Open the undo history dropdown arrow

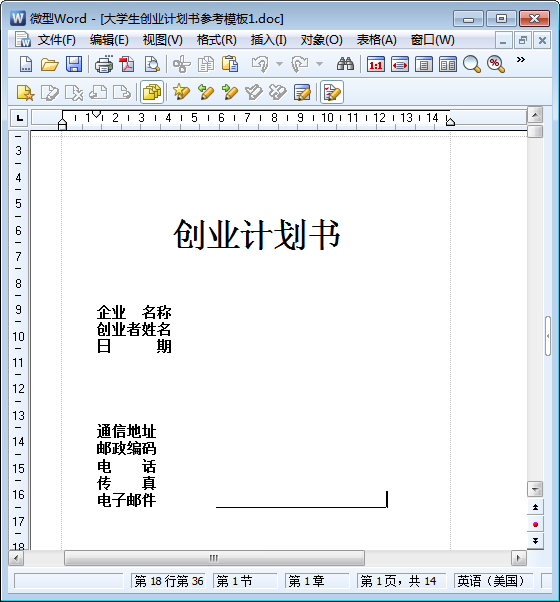point(280,64)
